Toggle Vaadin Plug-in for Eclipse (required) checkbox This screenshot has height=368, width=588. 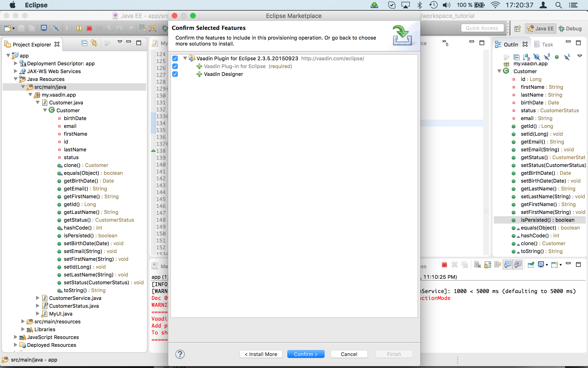175,66
